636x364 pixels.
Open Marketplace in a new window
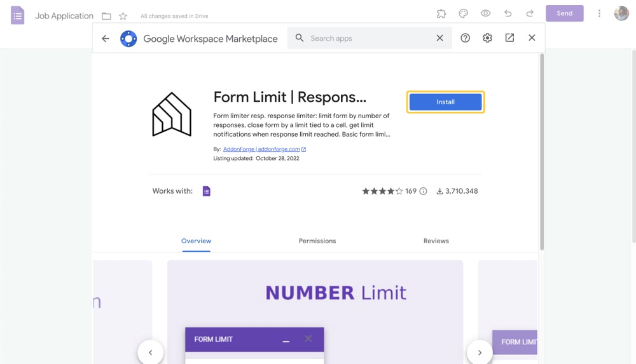pyautogui.click(x=509, y=38)
